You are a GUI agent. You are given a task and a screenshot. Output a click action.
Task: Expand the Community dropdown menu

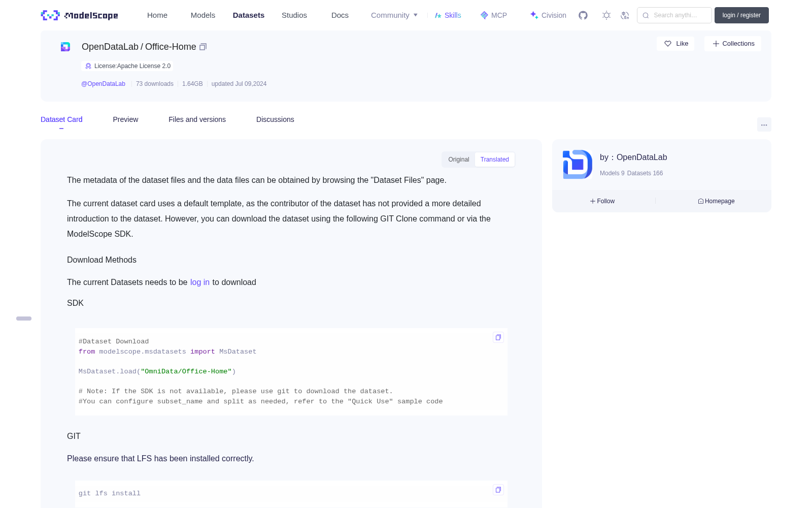[394, 15]
